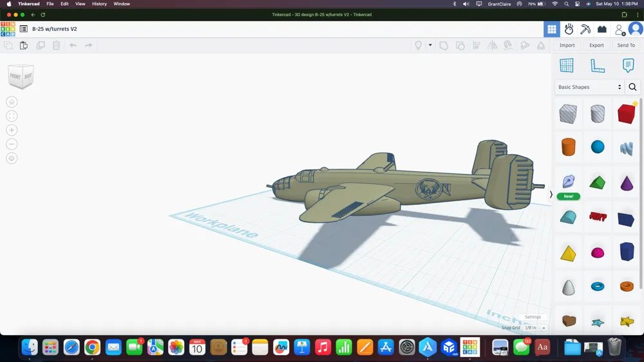Image resolution: width=644 pixels, height=362 pixels.
Task: Collapse the shapes panel with the chevron
Action: pos(551,195)
